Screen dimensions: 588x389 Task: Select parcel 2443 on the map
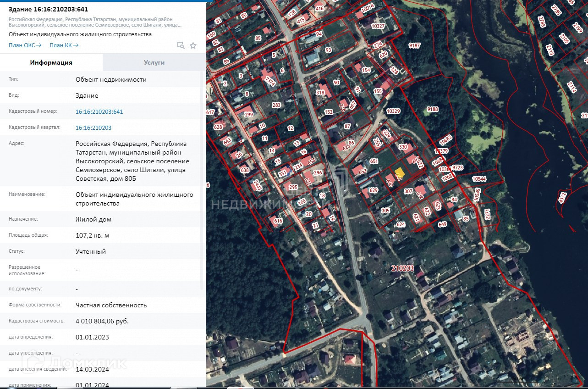click(257, 185)
